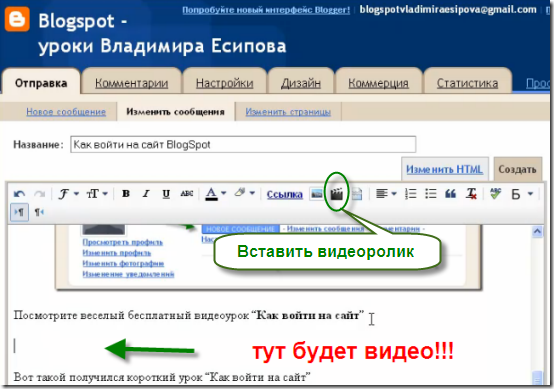Screen dimensions: 554x389
Task: Click the Ссылка link button in the toolbar
Action: 284,194
